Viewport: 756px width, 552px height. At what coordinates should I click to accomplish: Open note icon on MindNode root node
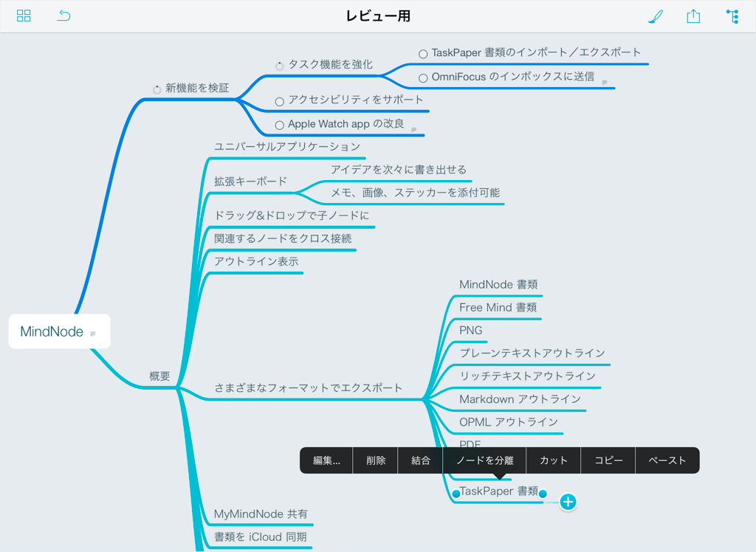pos(93,333)
